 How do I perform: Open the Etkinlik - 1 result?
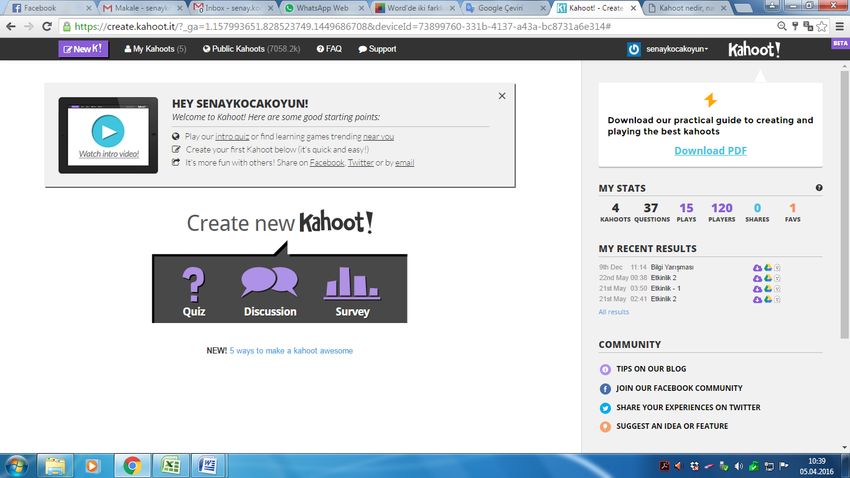coord(666,288)
